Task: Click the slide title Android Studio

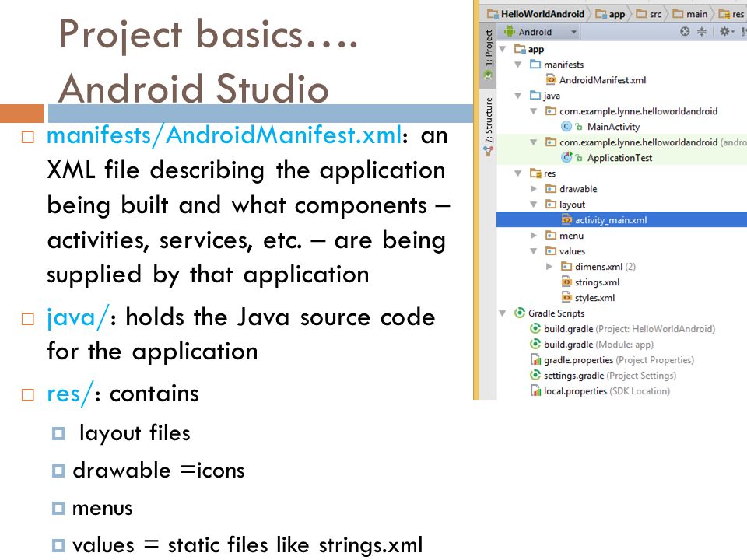Action: (194, 89)
